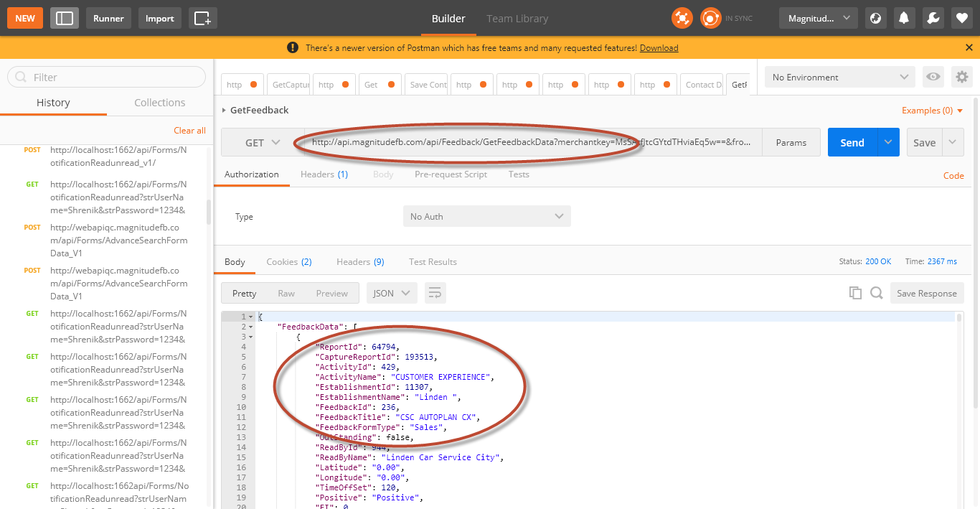Search within the response body icon
Image resolution: width=980 pixels, height=509 pixels.
(876, 293)
